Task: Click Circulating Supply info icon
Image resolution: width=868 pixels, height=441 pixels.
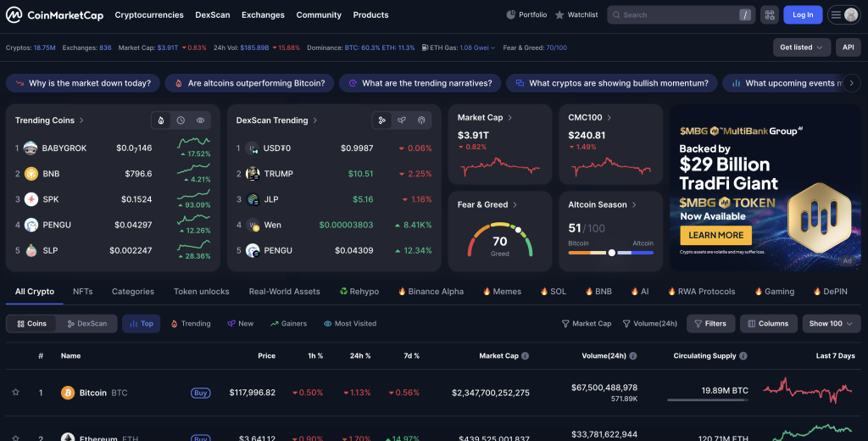Action: tap(743, 355)
